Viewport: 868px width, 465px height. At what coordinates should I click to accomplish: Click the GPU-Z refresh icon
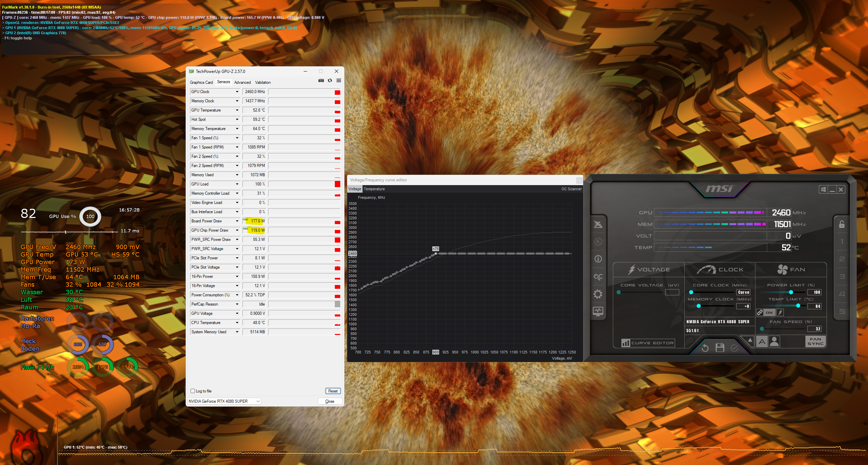(330, 81)
